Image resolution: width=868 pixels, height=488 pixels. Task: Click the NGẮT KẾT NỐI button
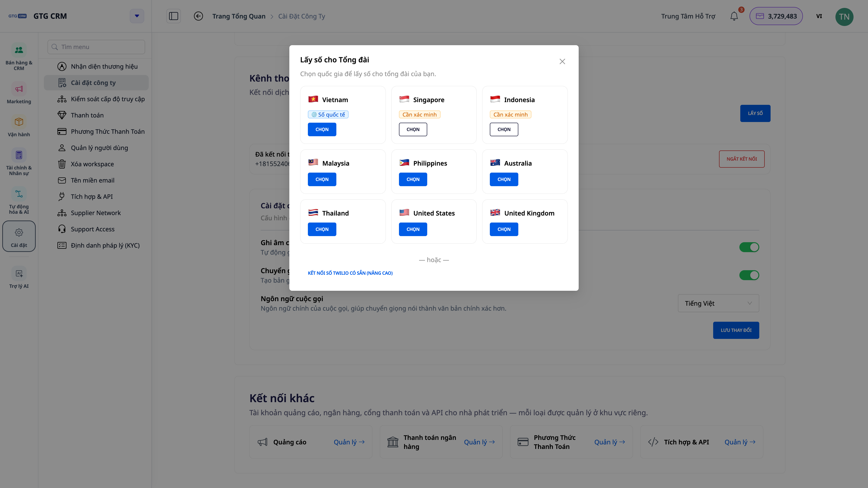click(x=742, y=159)
